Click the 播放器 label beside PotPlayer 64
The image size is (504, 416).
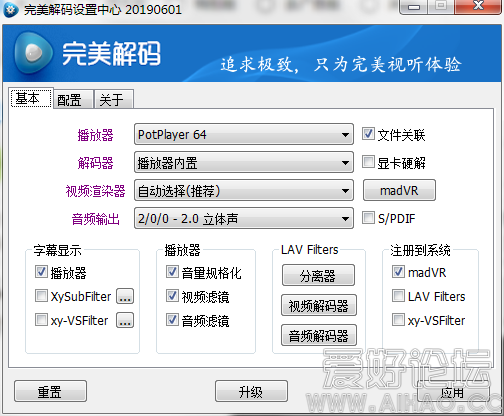click(95, 135)
